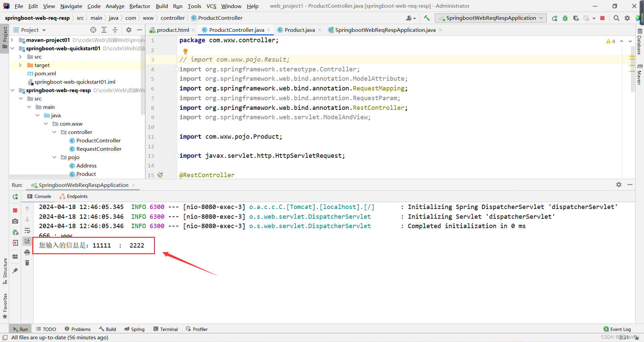Image resolution: width=644 pixels, height=342 pixels.
Task: Open the Terminal tool window
Action: [x=166, y=329]
